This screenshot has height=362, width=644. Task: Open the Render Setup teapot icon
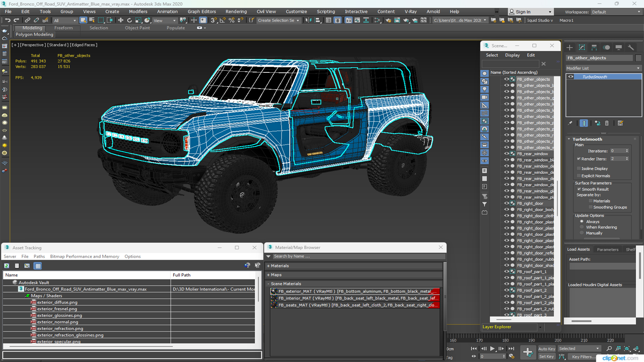click(388, 20)
